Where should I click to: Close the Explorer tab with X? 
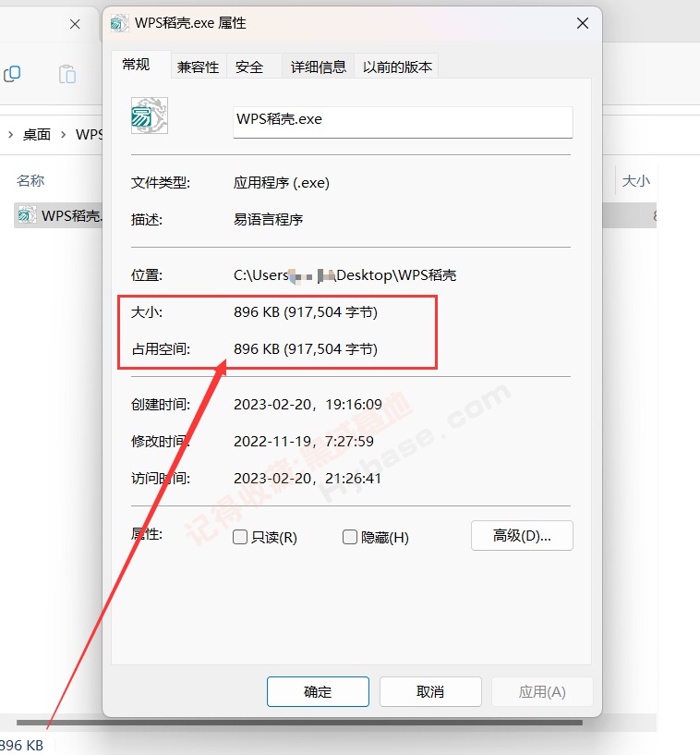[75, 24]
